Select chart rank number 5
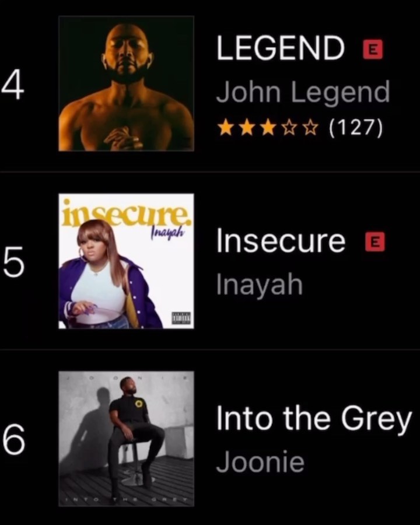Image resolution: width=420 pixels, height=525 pixels. click(14, 262)
